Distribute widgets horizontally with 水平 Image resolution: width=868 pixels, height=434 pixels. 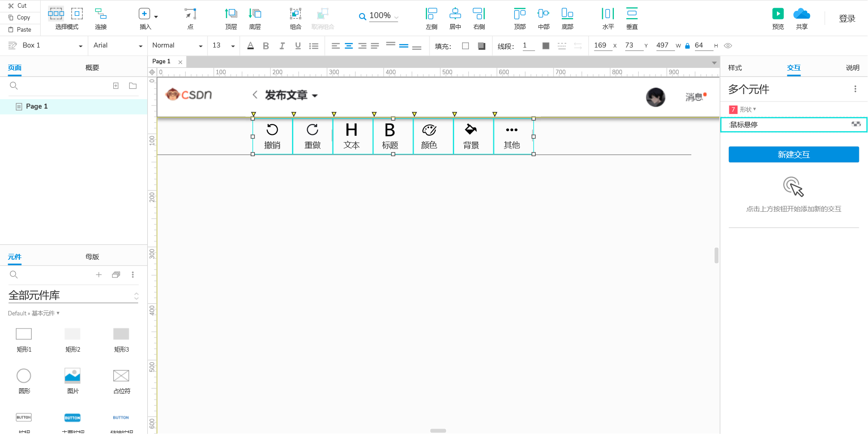[x=608, y=19]
